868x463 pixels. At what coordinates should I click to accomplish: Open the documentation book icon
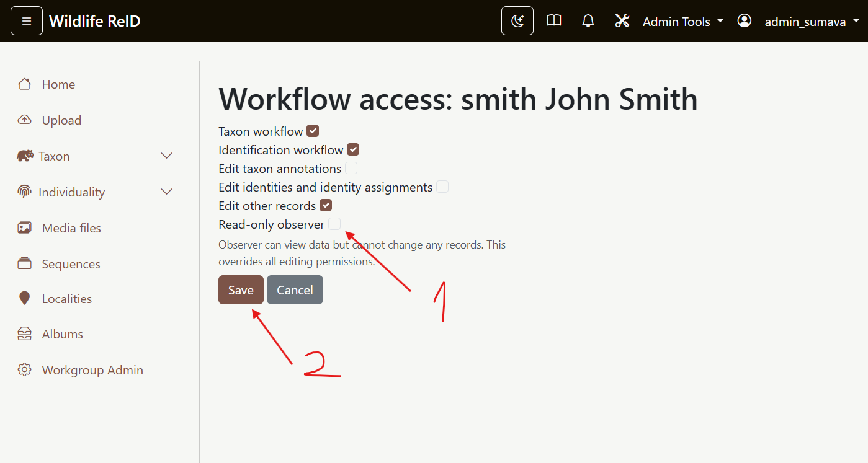[554, 21]
